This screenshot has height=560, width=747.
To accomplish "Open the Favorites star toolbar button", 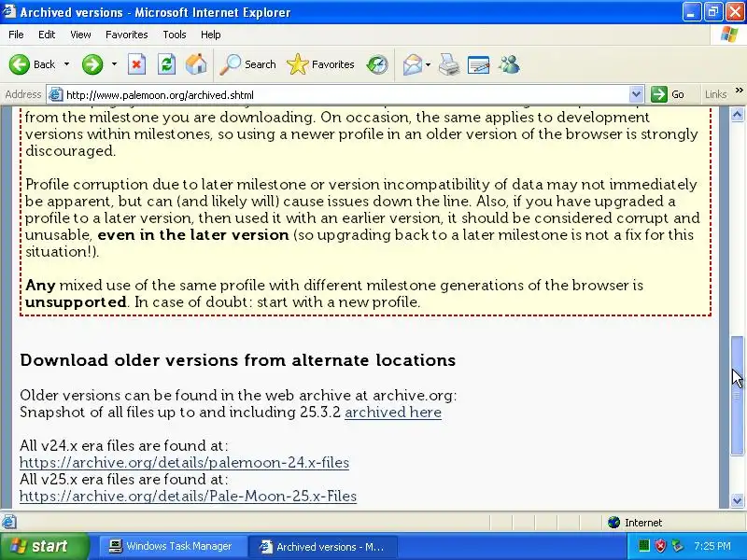I will tap(320, 64).
